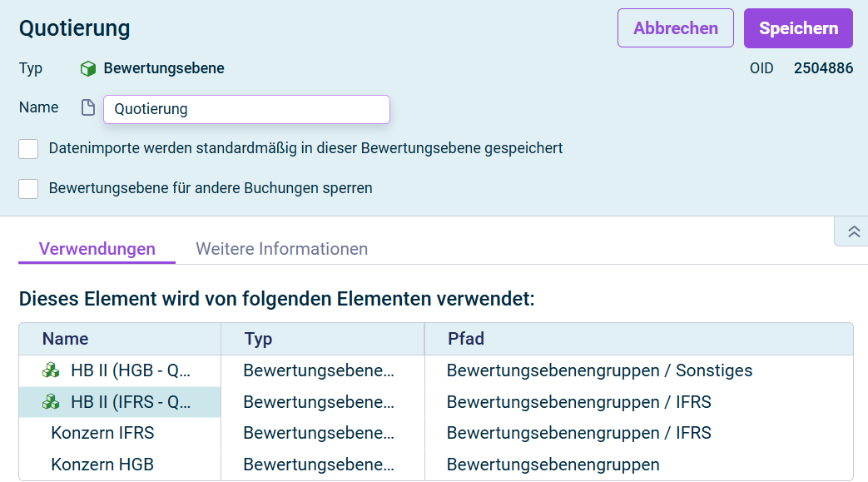Click the document icon beside Name field
The width and height of the screenshot is (868, 482).
(x=88, y=107)
